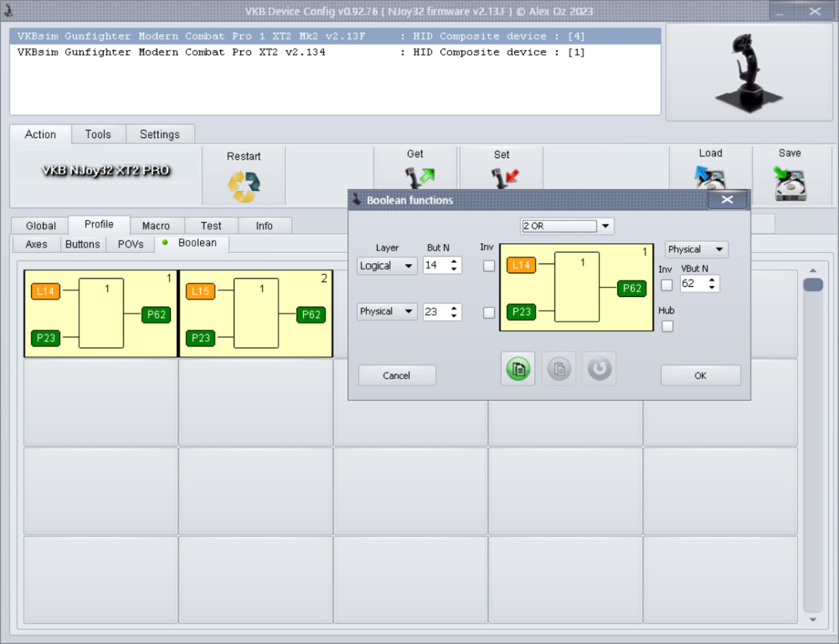Click the joystick device image
The image size is (839, 644).
click(x=749, y=72)
